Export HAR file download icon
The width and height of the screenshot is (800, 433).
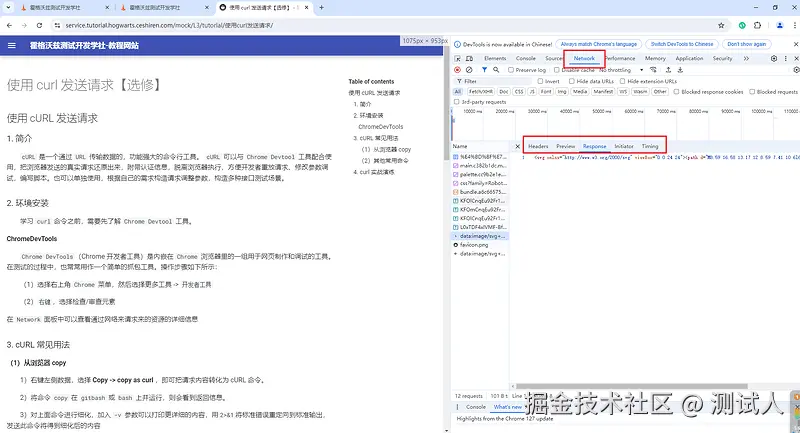click(x=680, y=70)
